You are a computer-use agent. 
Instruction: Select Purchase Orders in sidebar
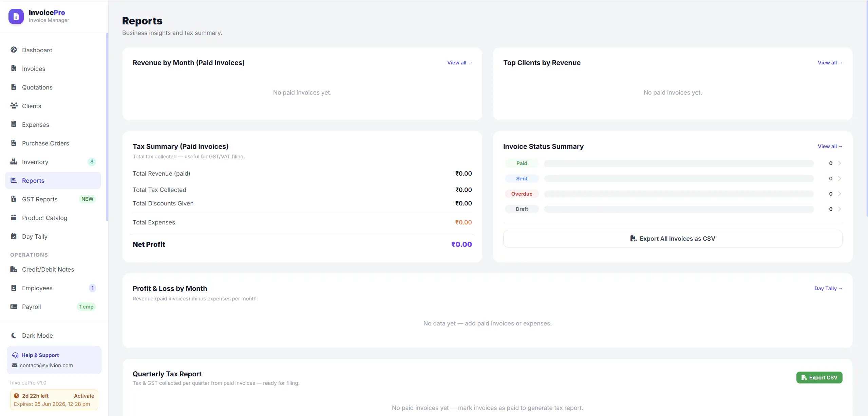53,143
